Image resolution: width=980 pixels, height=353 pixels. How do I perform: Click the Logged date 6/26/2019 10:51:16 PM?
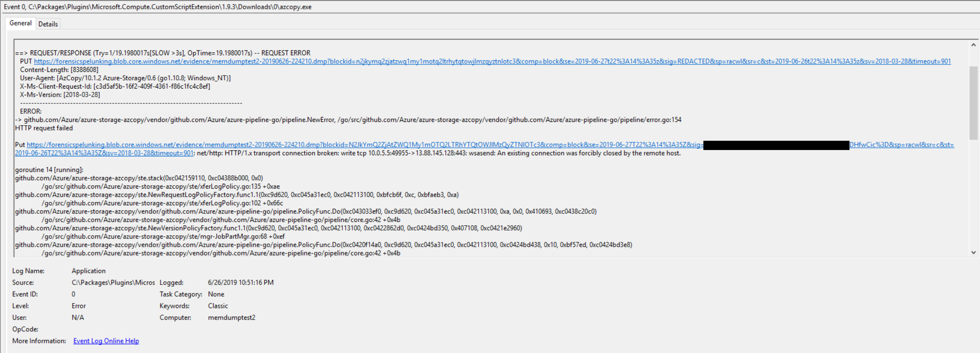[x=241, y=283]
